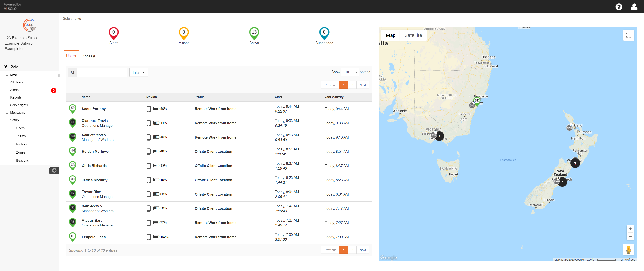Click the green Active pin counter

coord(254,33)
